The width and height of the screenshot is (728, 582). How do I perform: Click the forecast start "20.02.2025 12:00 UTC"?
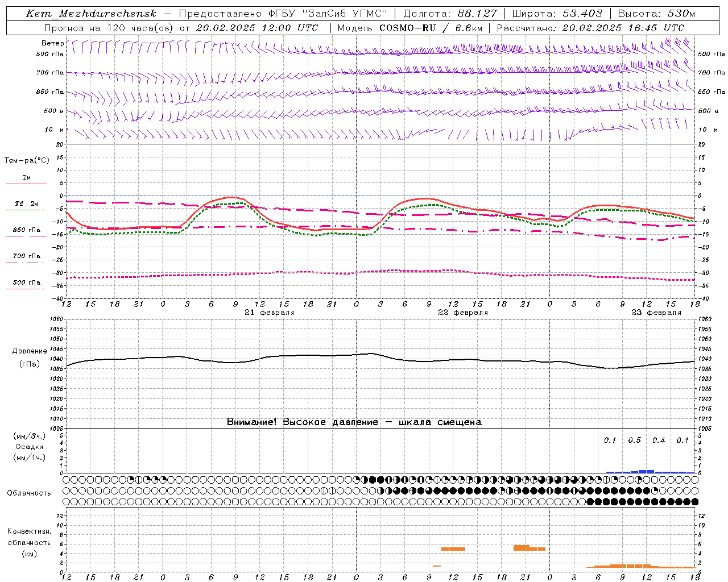257,28
